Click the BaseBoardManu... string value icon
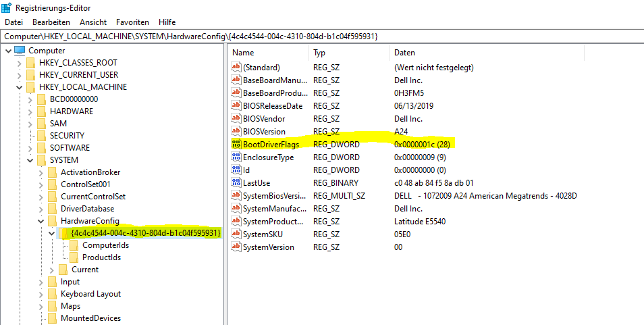644x325 pixels. click(x=236, y=80)
